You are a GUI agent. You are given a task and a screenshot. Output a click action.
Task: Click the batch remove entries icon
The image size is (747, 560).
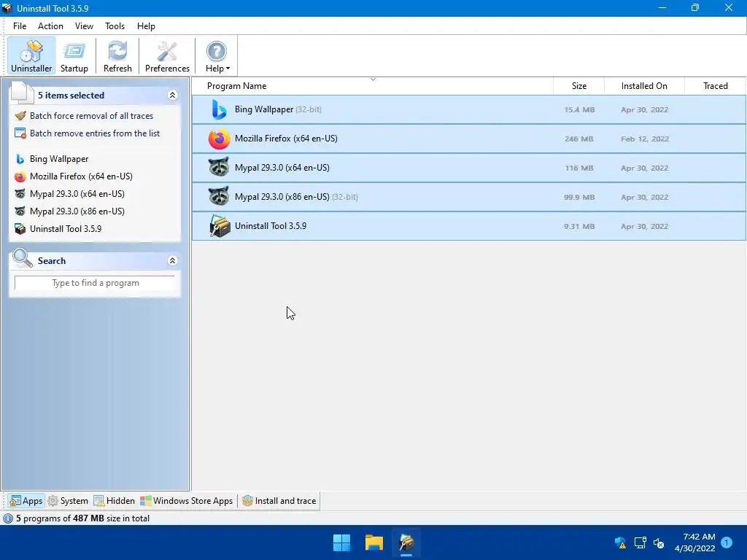click(x=20, y=133)
